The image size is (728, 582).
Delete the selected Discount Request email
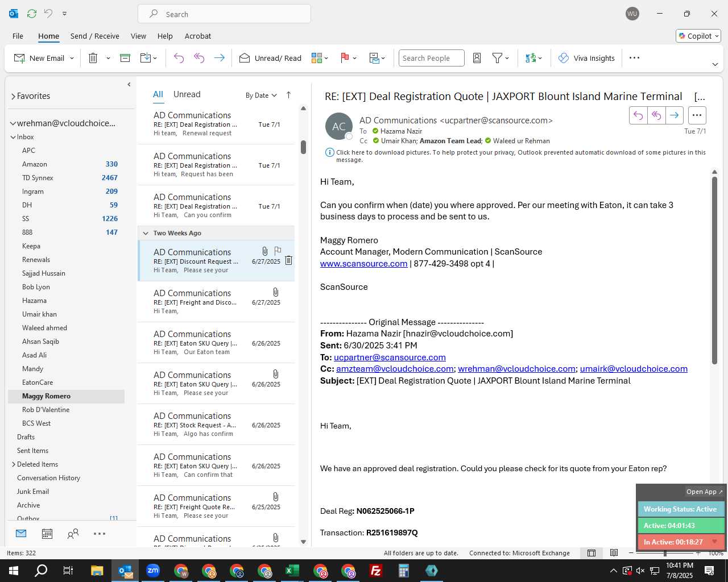click(x=288, y=260)
